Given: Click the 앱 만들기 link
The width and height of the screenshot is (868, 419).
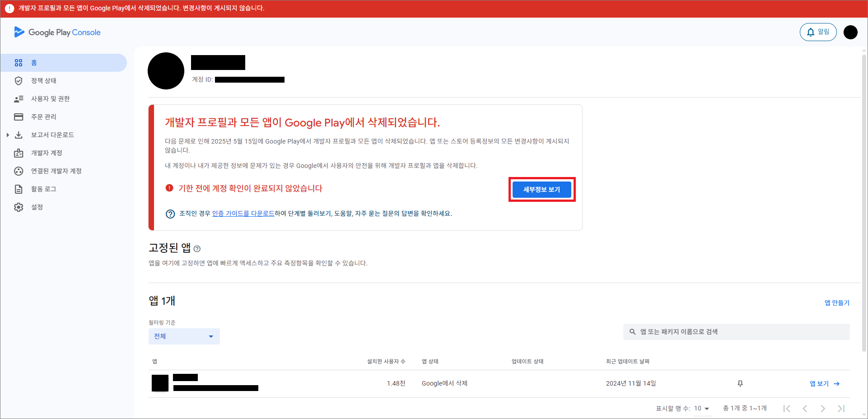Looking at the screenshot, I should [x=837, y=303].
